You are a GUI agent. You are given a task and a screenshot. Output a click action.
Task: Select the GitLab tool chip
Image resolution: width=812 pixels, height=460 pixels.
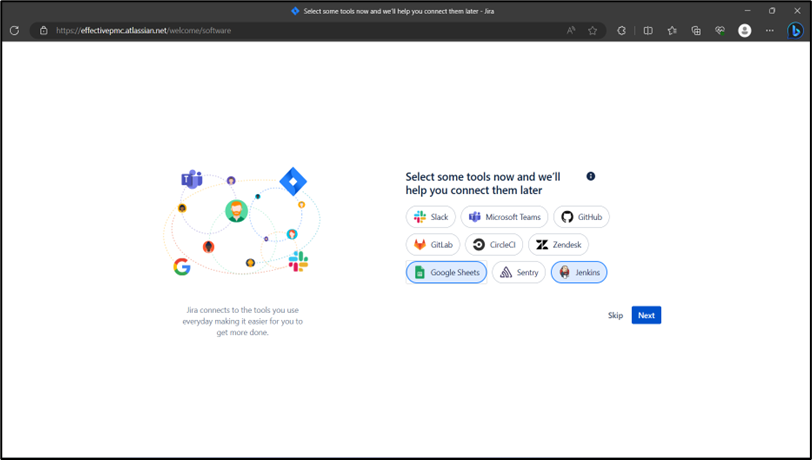[433, 245]
